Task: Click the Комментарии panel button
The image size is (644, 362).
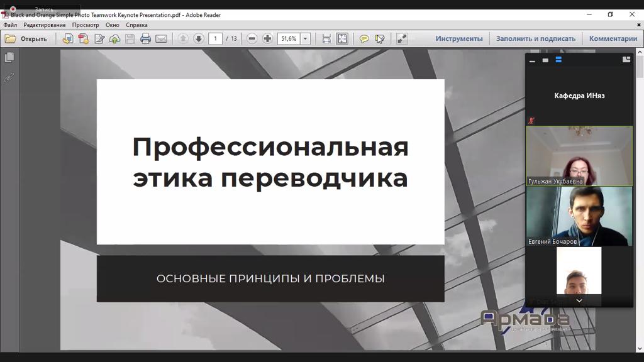Action: point(613,38)
